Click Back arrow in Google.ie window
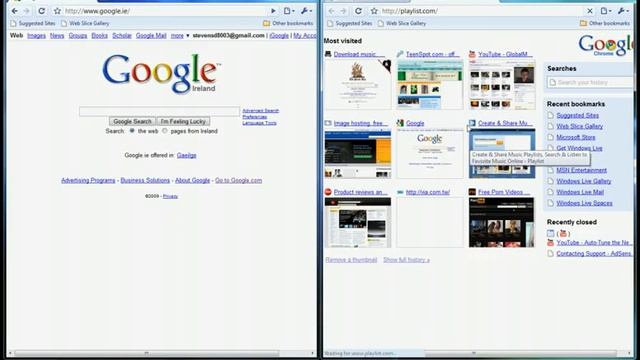The width and height of the screenshot is (640, 360). click(15, 11)
